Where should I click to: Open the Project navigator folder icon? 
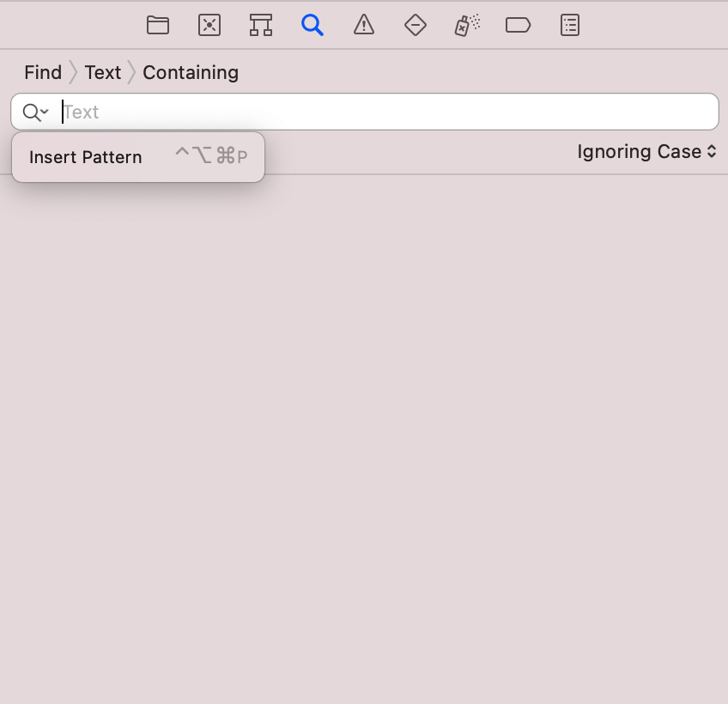pos(157,25)
